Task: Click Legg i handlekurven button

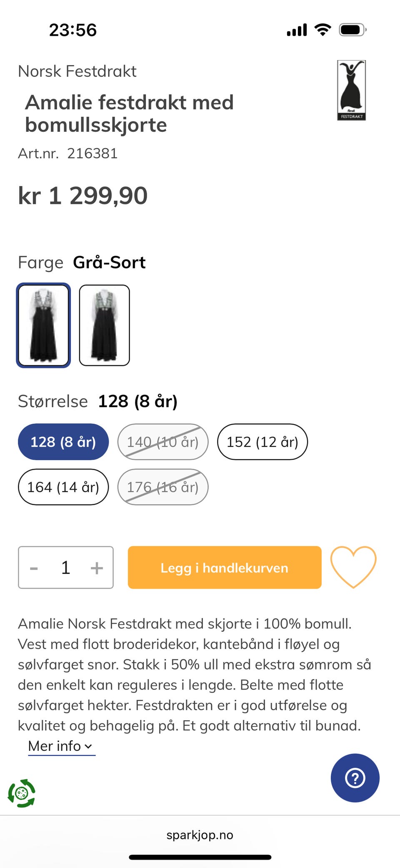Action: [225, 567]
